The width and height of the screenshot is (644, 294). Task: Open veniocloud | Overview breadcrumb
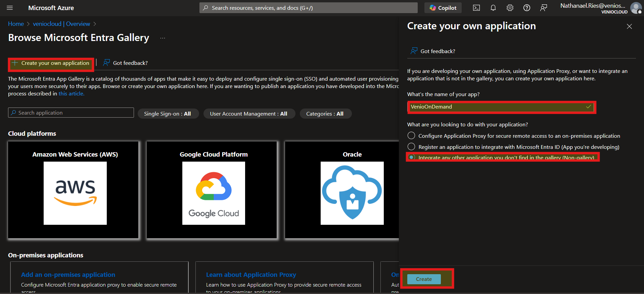61,24
